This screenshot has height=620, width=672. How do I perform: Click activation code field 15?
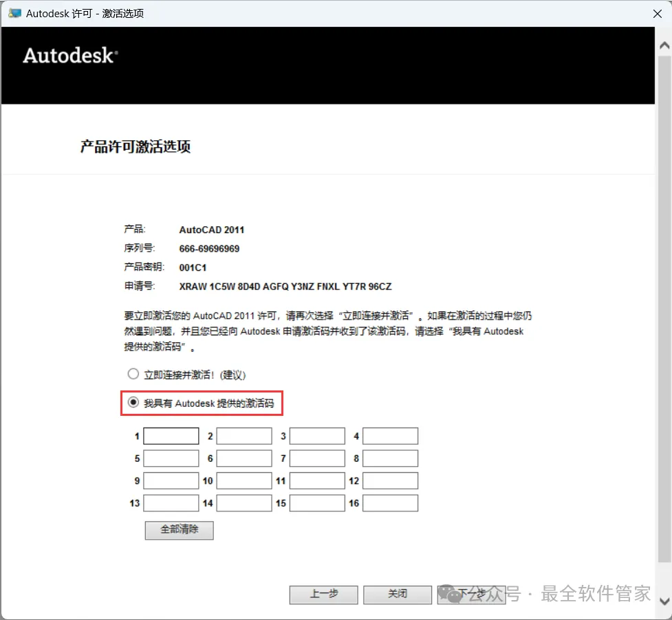pyautogui.click(x=317, y=503)
